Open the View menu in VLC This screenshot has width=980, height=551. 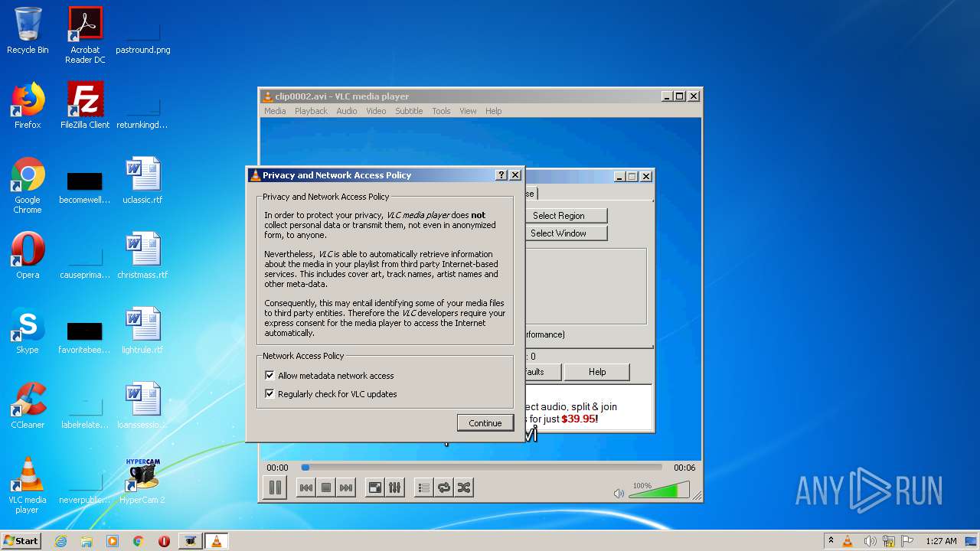click(468, 111)
